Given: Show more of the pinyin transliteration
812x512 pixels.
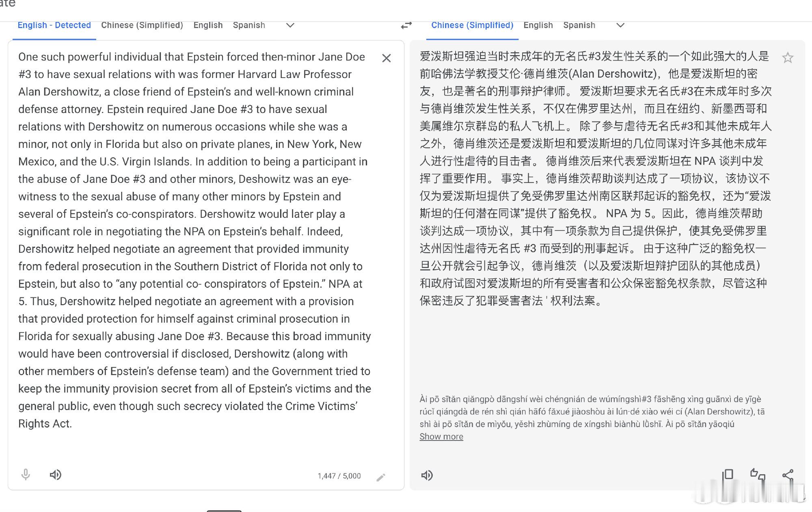Looking at the screenshot, I should click(441, 436).
